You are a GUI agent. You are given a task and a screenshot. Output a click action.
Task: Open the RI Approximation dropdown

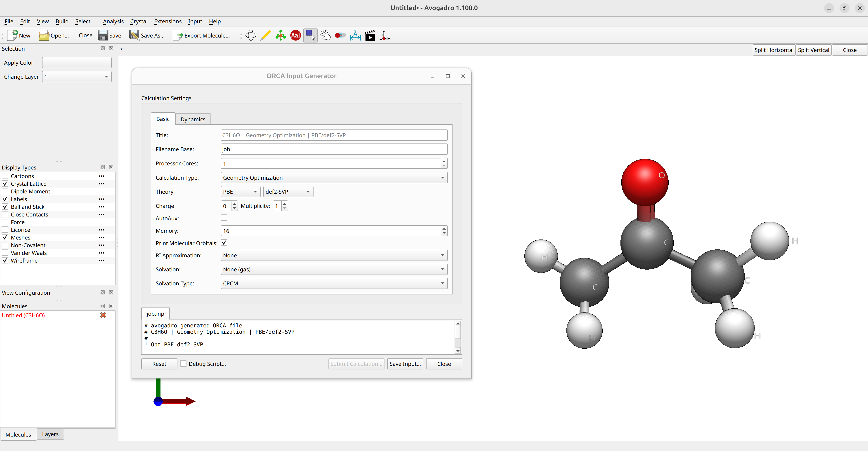334,255
